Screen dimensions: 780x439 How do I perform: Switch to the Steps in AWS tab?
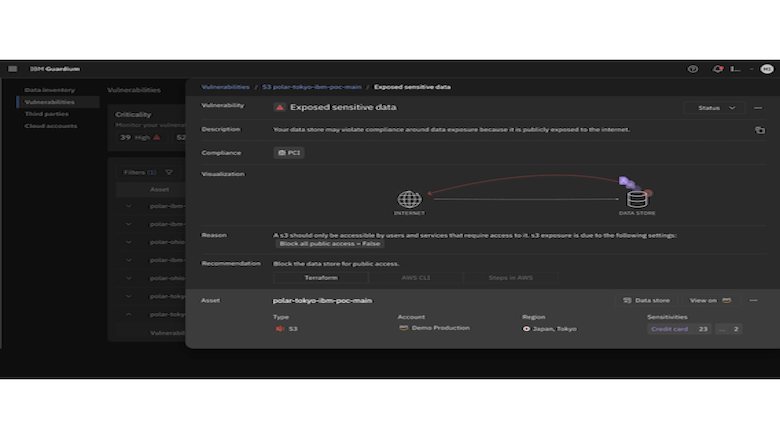pyautogui.click(x=510, y=278)
